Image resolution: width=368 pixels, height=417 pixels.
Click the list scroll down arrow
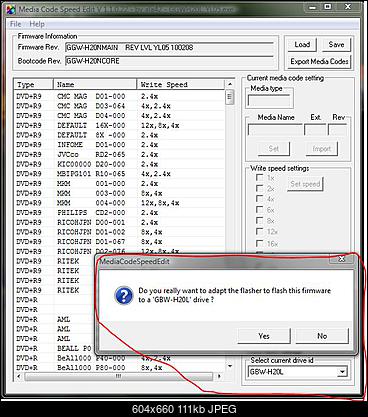(230, 367)
